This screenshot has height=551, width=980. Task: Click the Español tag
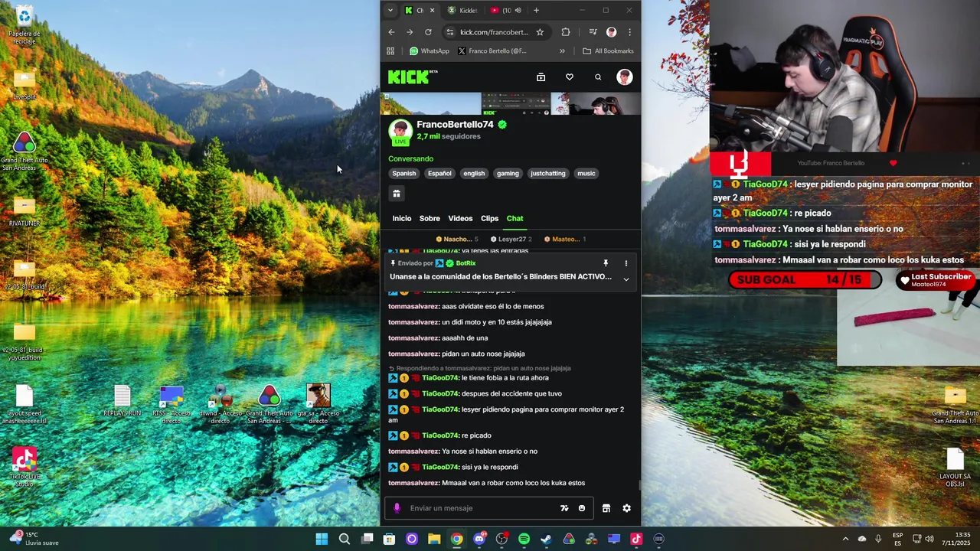pyautogui.click(x=439, y=174)
